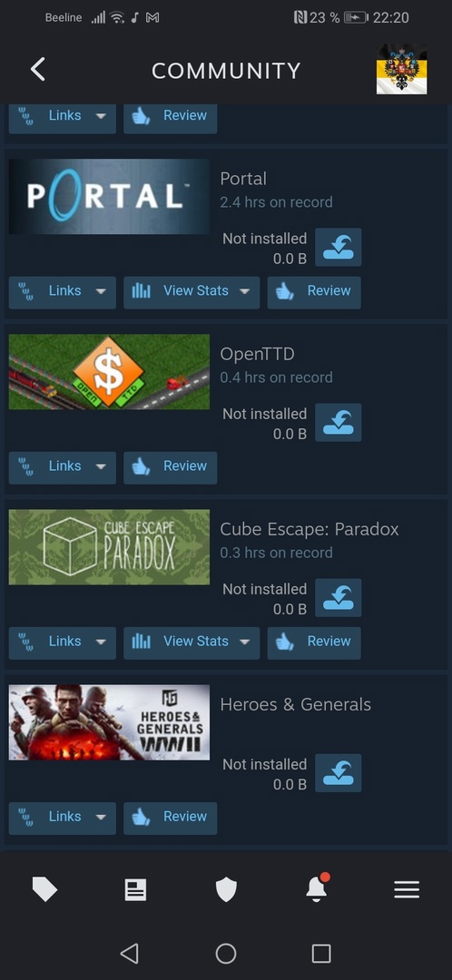Tap download icon for Heroes & Generals

[339, 773]
